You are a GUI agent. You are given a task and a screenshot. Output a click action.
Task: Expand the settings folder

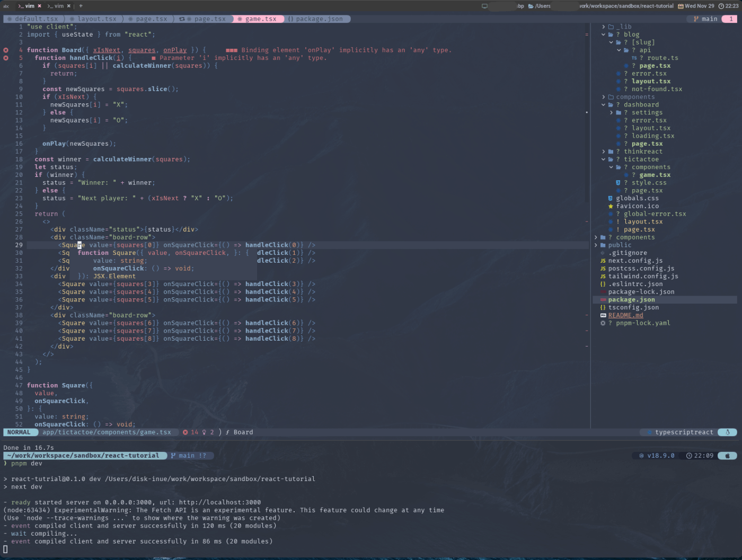coord(611,112)
